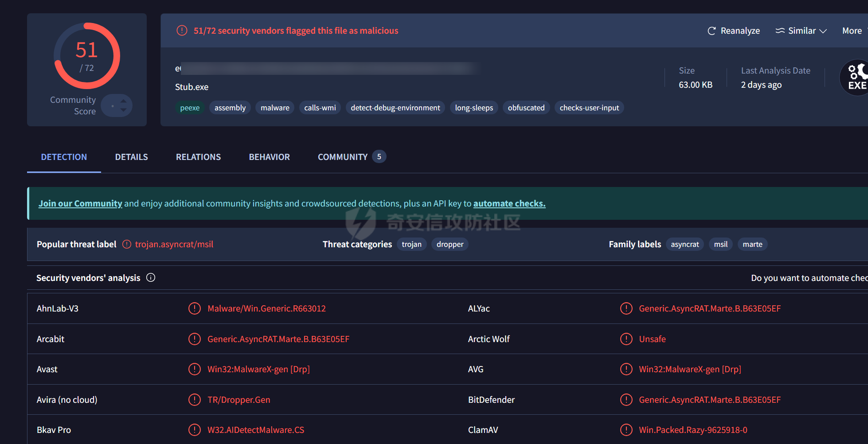The image size is (868, 444).
Task: Switch to the COMMUNITY tab
Action: 343,157
